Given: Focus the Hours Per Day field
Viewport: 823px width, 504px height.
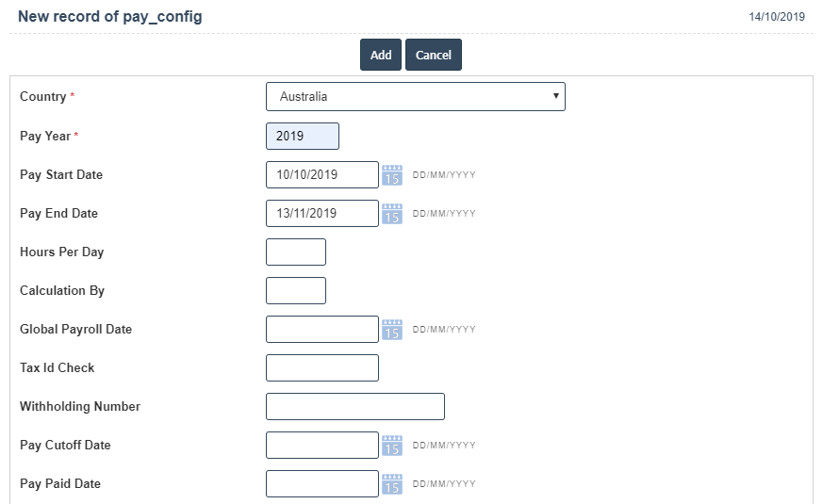Looking at the screenshot, I should (x=295, y=252).
